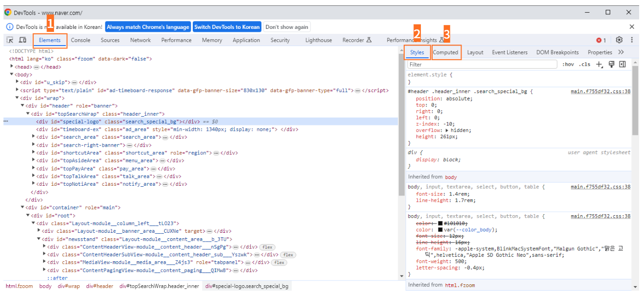Open the rendering emulations paintbrush icon
Image resolution: width=644 pixels, height=298 pixels.
612,64
